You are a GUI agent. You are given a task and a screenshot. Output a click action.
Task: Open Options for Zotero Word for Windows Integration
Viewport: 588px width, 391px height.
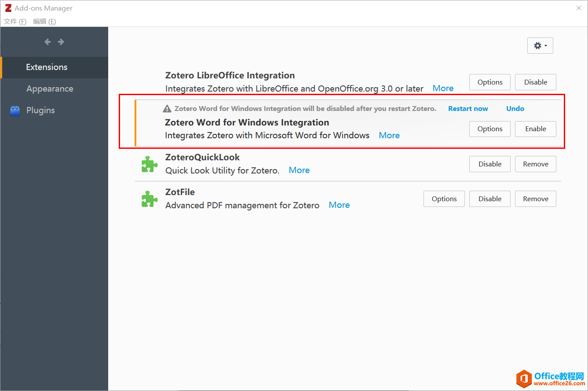click(490, 129)
